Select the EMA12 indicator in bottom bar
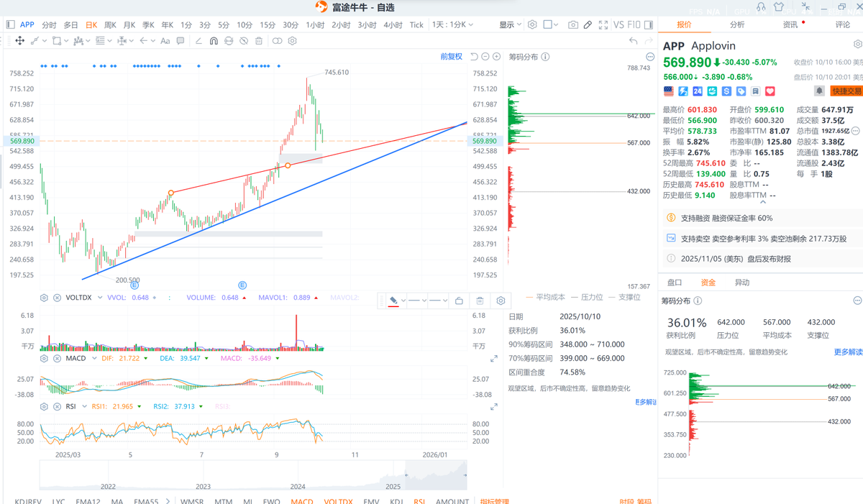Image resolution: width=863 pixels, height=504 pixels. point(88,501)
